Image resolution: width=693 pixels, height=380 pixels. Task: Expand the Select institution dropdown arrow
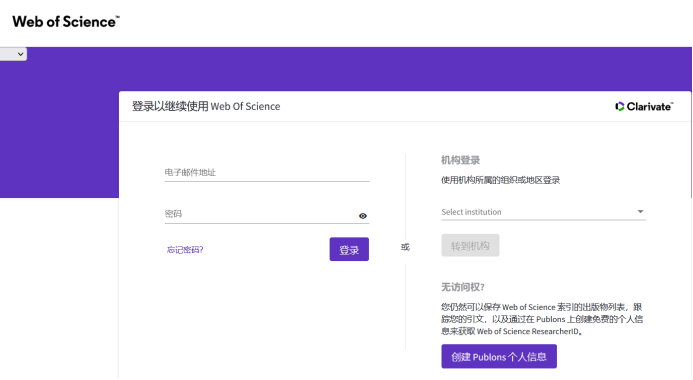click(640, 212)
